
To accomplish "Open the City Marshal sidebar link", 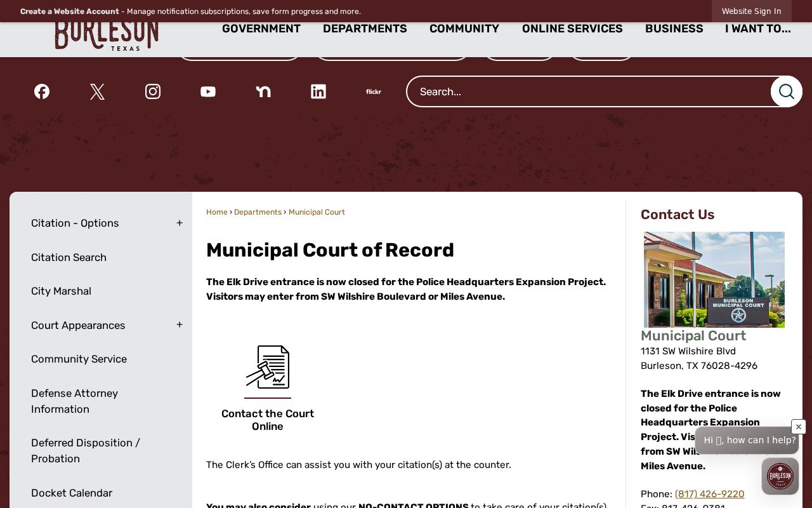I will tap(61, 291).
